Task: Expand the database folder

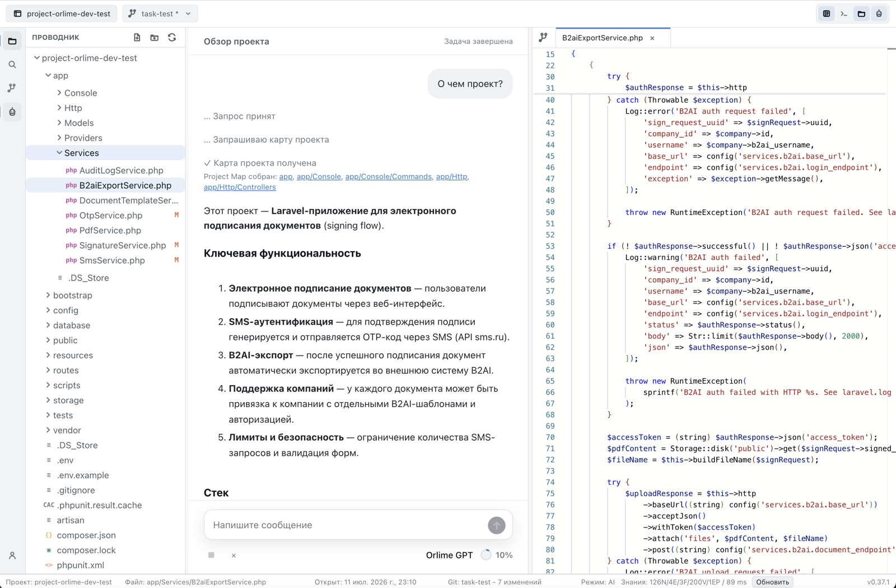Action: click(48, 325)
